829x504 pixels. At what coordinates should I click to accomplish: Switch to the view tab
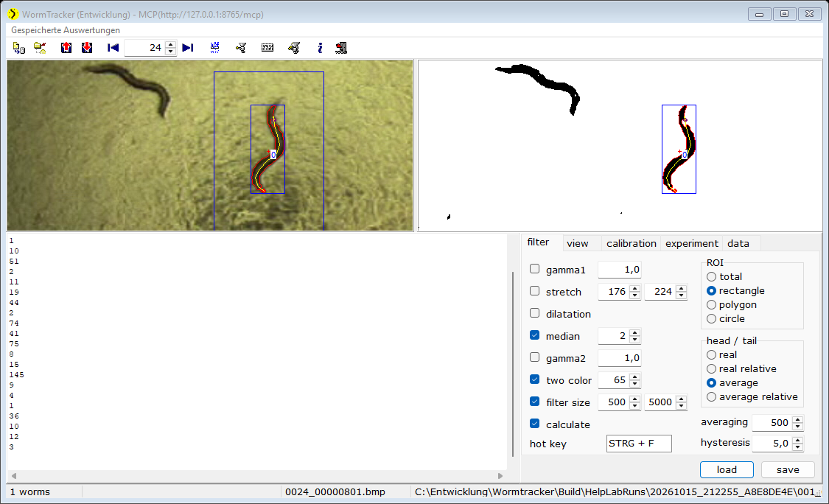click(577, 243)
